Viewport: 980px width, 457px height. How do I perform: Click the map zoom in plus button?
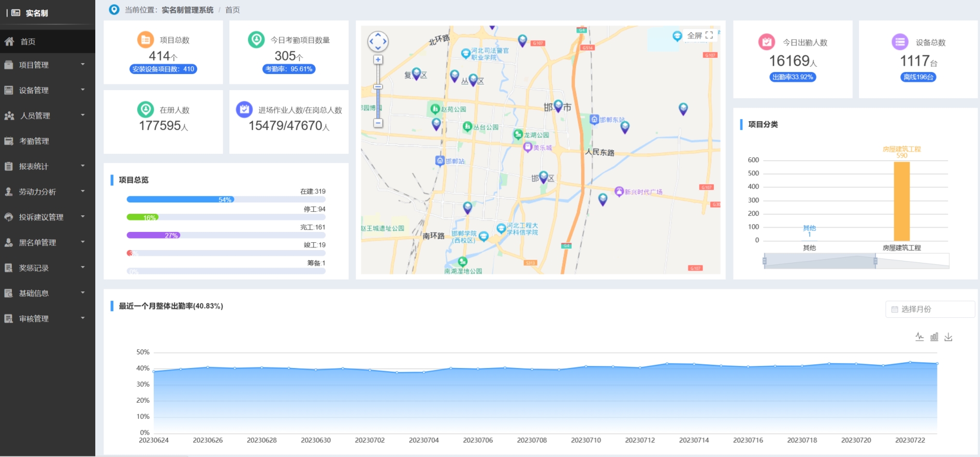(378, 60)
